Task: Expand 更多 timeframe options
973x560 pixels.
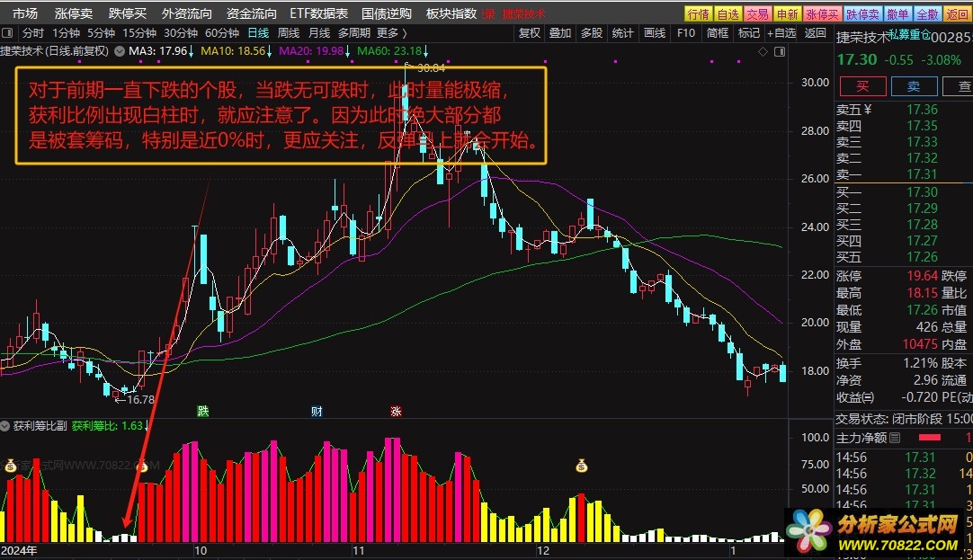Action: [391, 33]
